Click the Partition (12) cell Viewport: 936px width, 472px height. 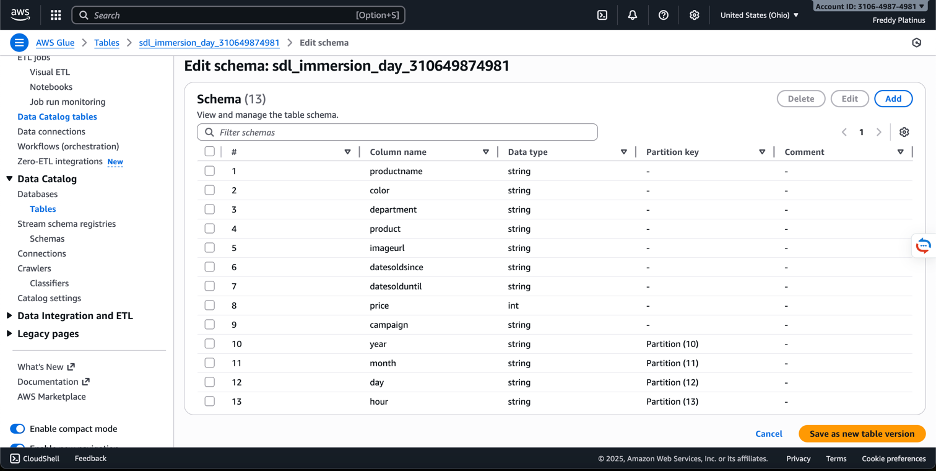(x=672, y=382)
